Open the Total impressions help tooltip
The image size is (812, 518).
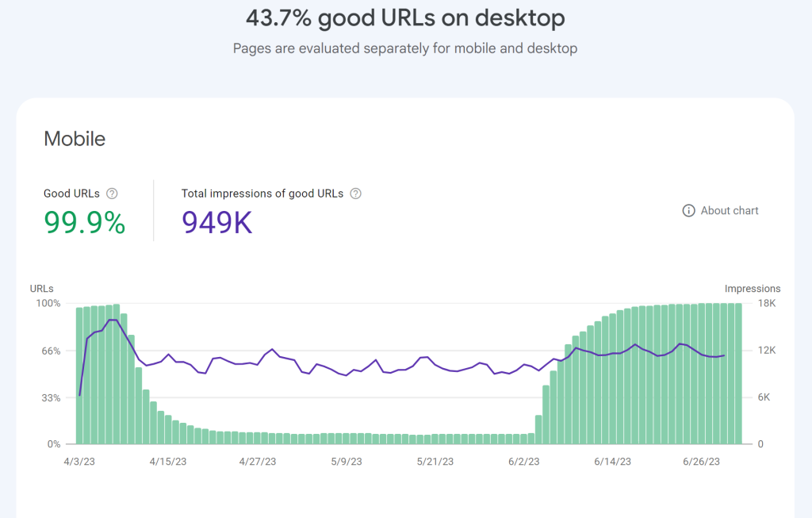tap(355, 193)
